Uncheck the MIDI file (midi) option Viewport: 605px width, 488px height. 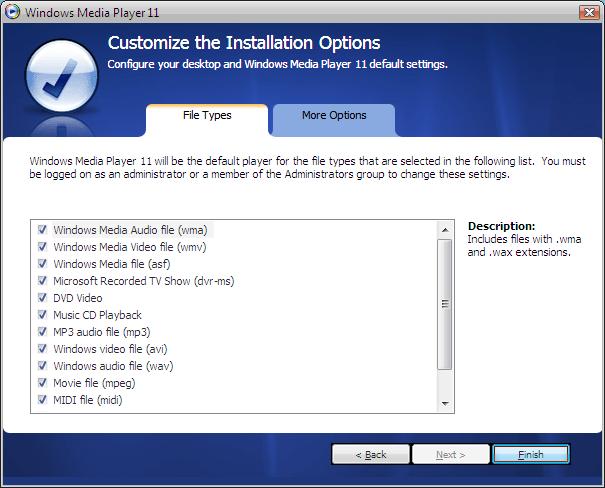[x=42, y=400]
